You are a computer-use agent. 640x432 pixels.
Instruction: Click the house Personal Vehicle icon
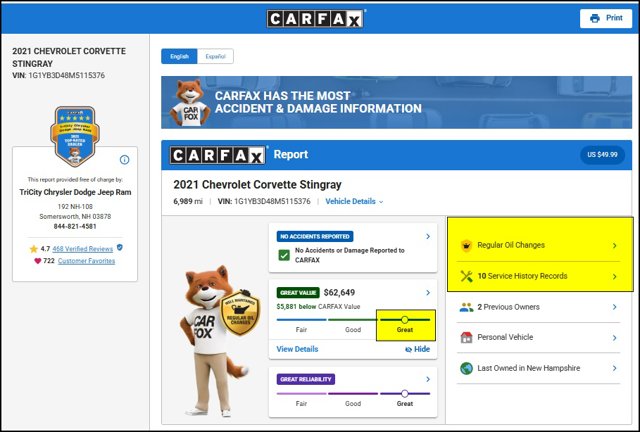coord(466,337)
